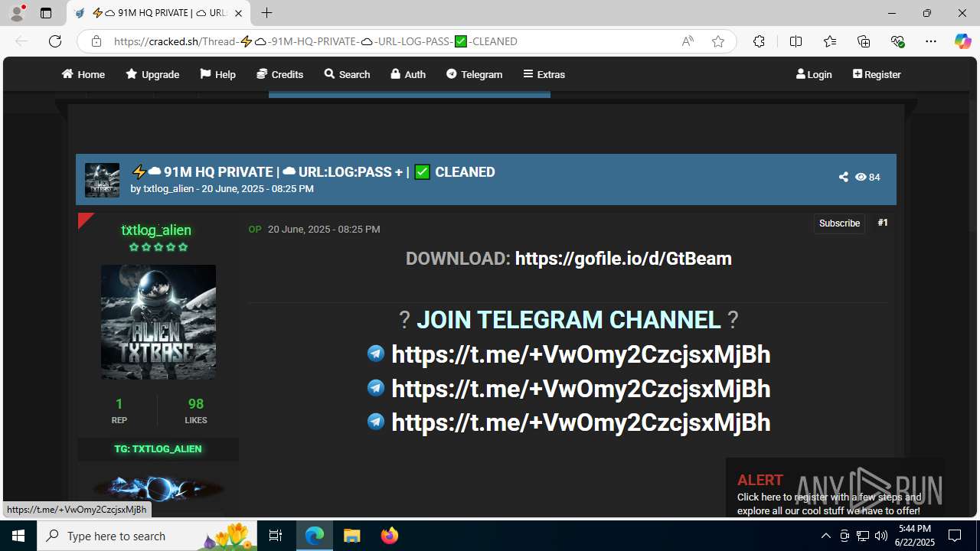Click the large Alien Txtbase avatar image
This screenshot has height=551, width=980.
(158, 322)
